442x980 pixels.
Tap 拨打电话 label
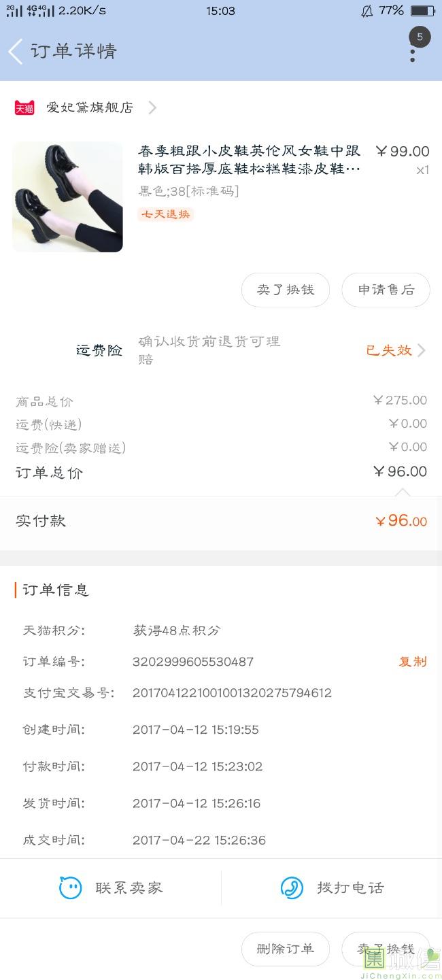(350, 888)
